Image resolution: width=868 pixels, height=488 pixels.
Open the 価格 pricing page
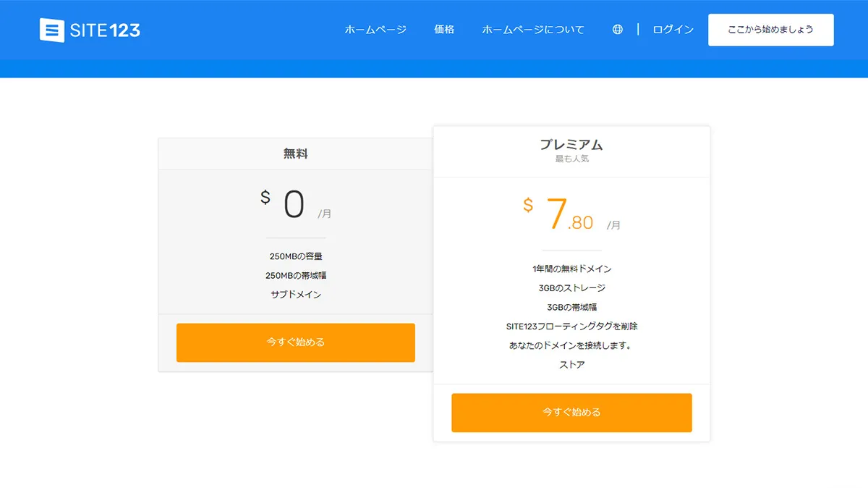444,30
